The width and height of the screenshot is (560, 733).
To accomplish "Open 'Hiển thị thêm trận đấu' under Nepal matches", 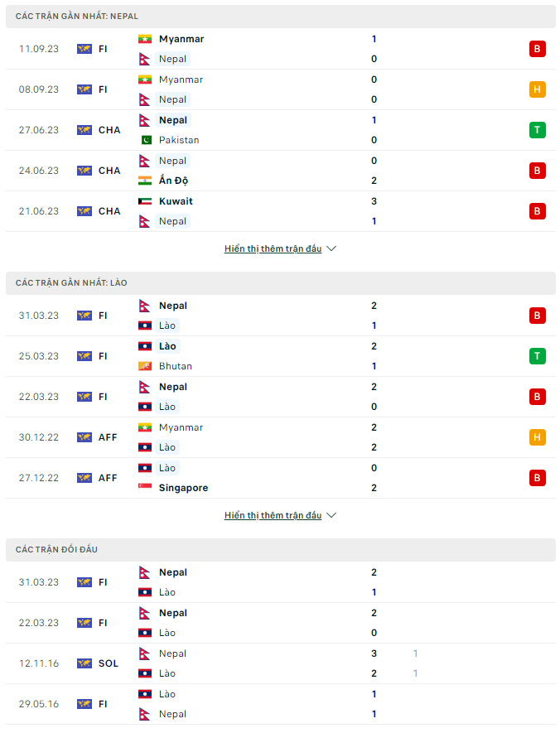I will coord(273,248).
